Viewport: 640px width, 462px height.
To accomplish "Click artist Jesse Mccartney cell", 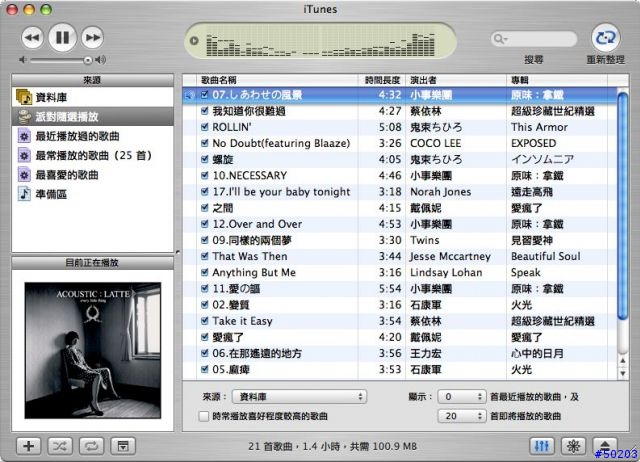I will [450, 256].
